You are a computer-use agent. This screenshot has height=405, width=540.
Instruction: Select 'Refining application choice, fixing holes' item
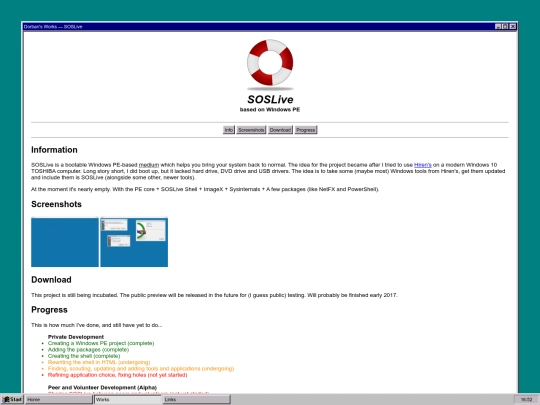tap(117, 375)
